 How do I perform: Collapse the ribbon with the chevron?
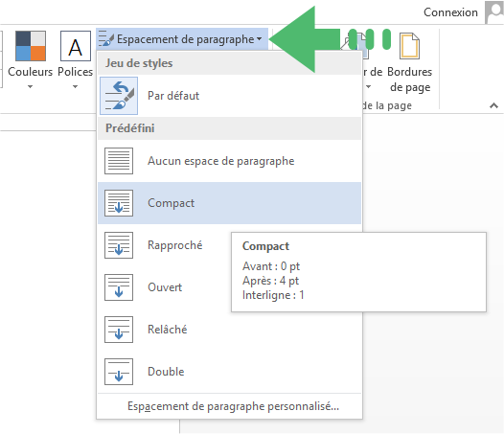pos(494,105)
